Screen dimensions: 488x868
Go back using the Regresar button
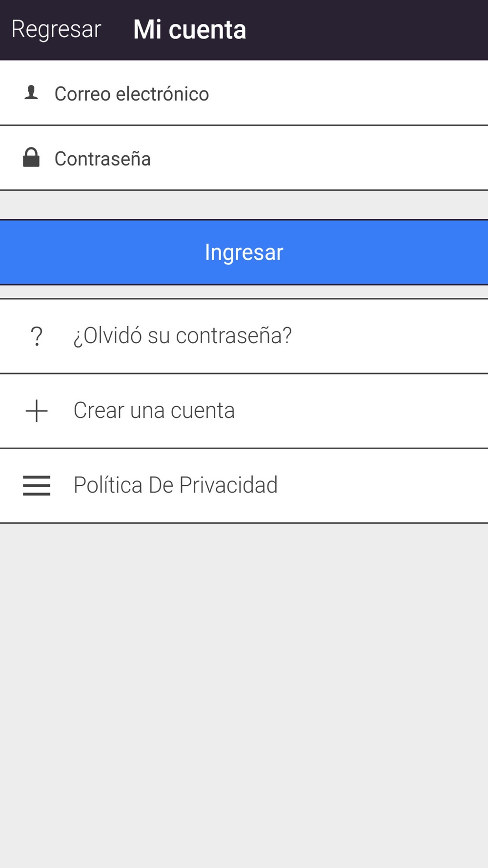56,29
